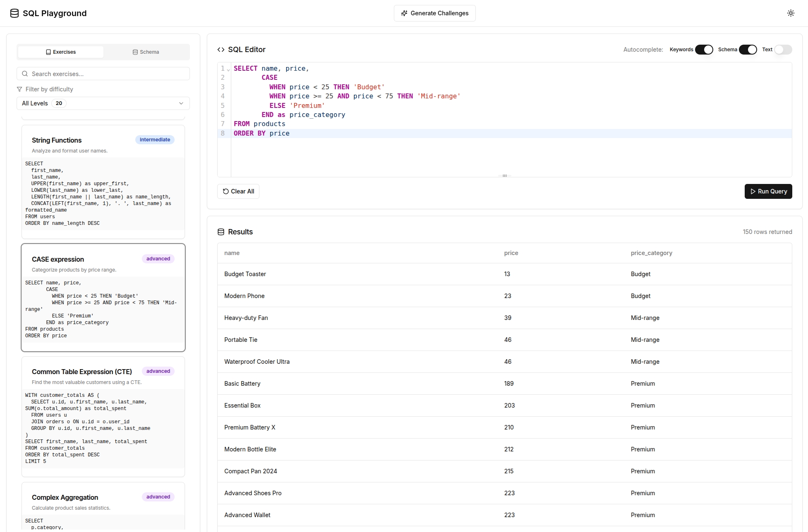This screenshot has height=532, width=808.
Task: Click the line number 5 in editor gutter
Action: pos(223,105)
